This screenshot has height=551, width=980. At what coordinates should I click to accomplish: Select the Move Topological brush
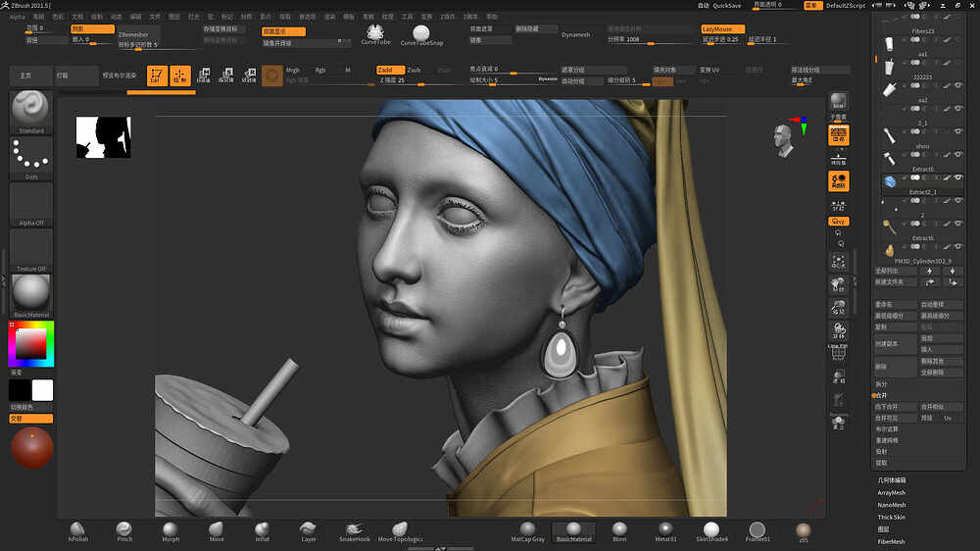point(400,531)
